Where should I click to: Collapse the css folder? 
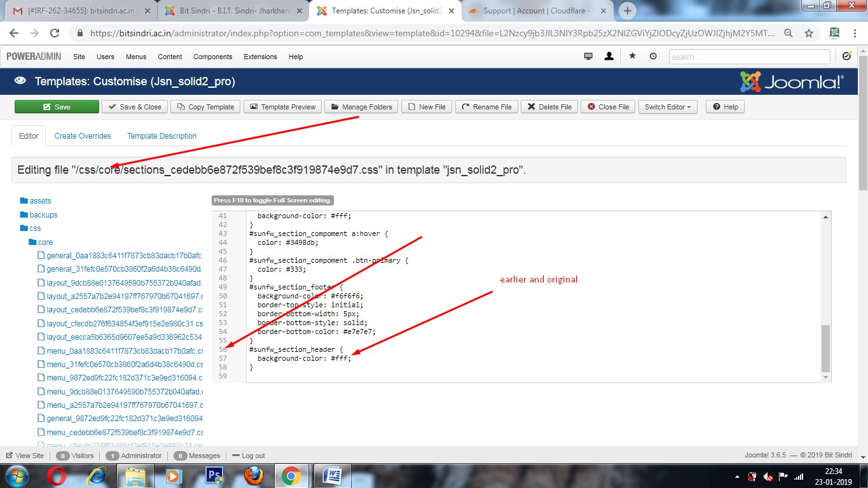pyautogui.click(x=31, y=228)
